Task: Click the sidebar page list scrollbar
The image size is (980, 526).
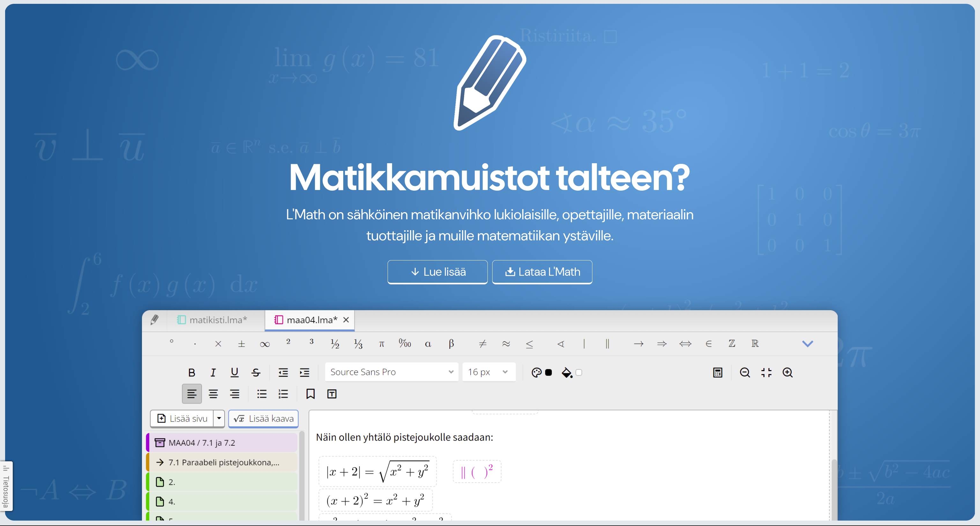Action: click(x=302, y=476)
